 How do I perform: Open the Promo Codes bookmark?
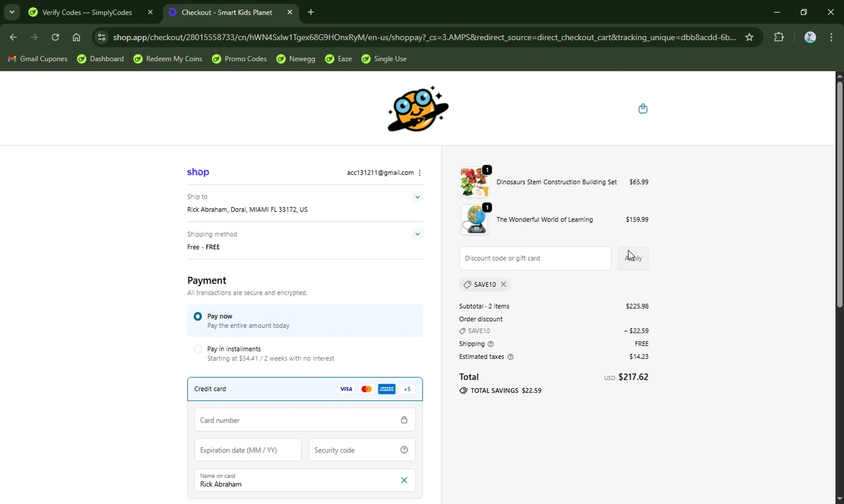pos(239,58)
